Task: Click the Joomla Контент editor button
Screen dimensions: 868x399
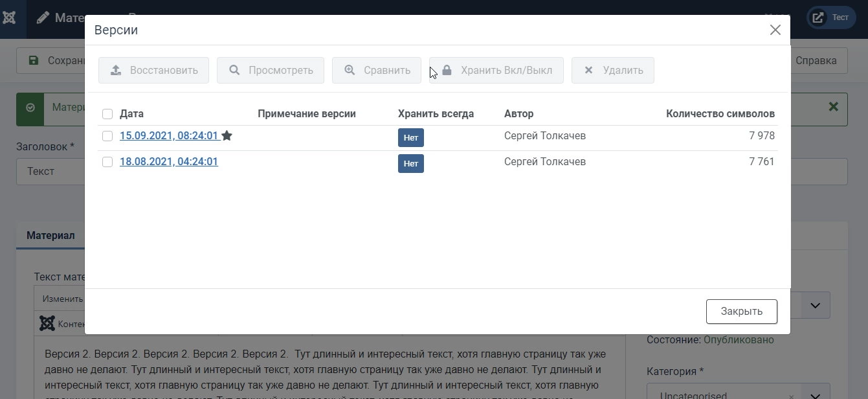Action: tap(62, 324)
